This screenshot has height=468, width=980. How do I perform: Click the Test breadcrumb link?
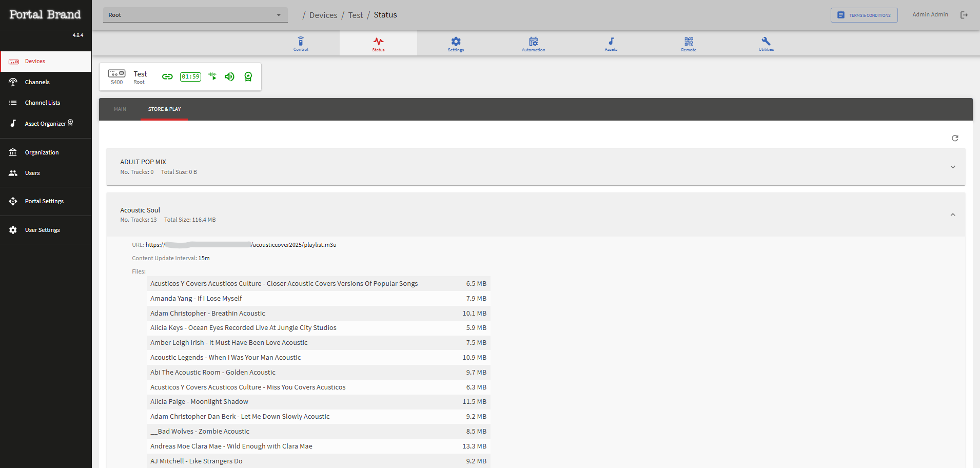coord(356,15)
